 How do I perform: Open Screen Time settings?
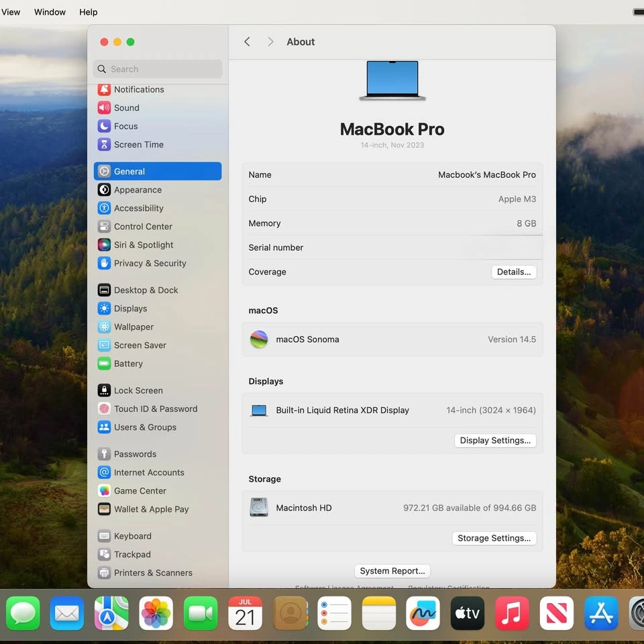pyautogui.click(x=157, y=145)
